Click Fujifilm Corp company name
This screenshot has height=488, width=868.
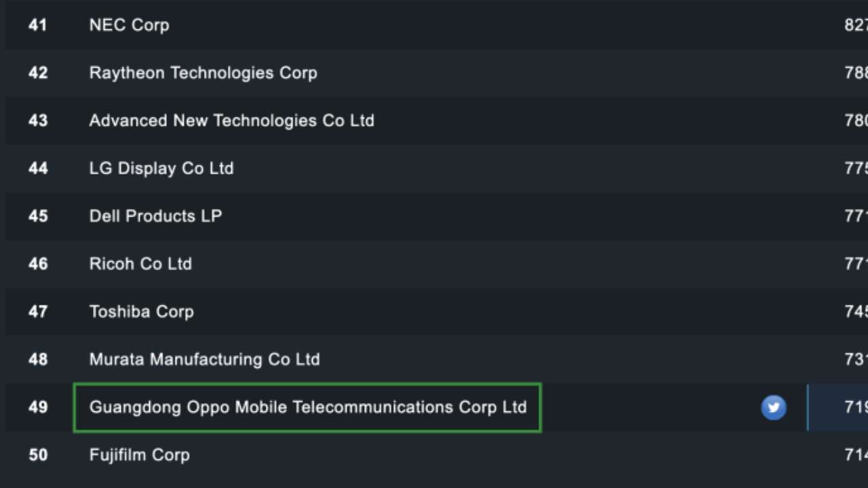(x=140, y=455)
